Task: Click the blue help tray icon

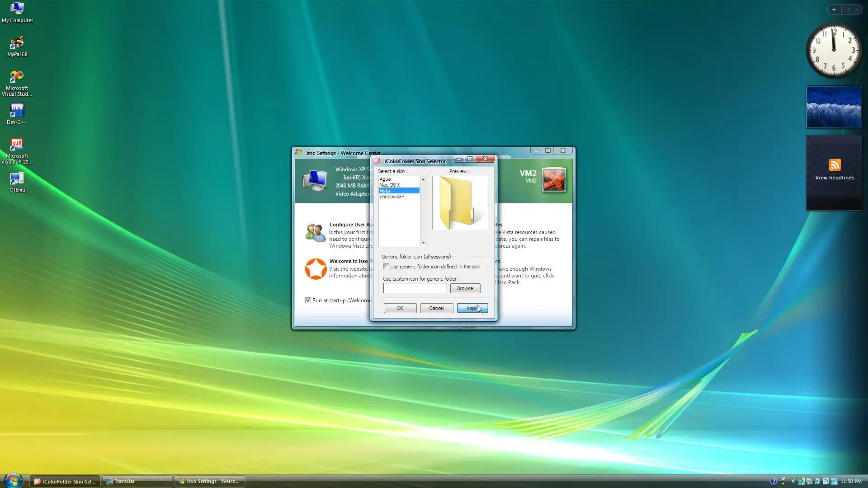Action: point(774,481)
